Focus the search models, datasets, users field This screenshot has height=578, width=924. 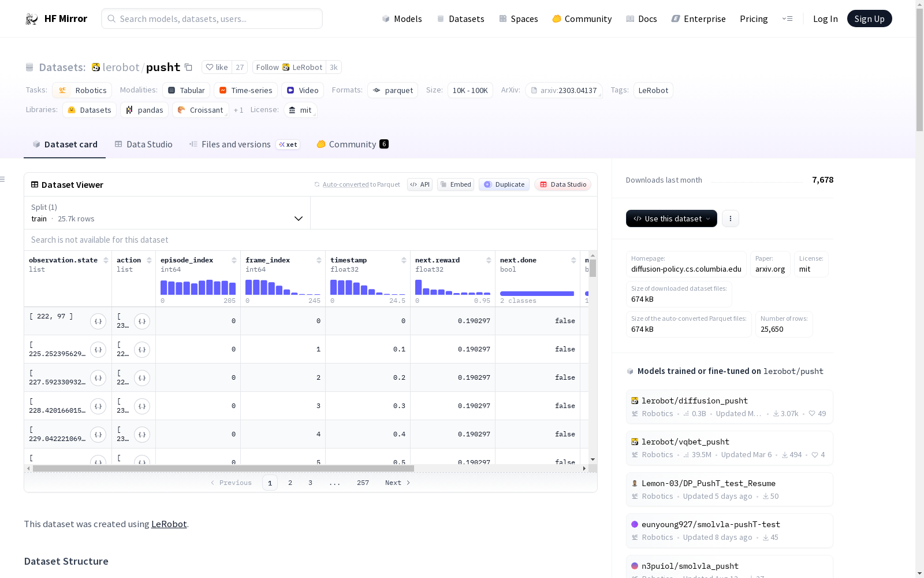point(212,18)
